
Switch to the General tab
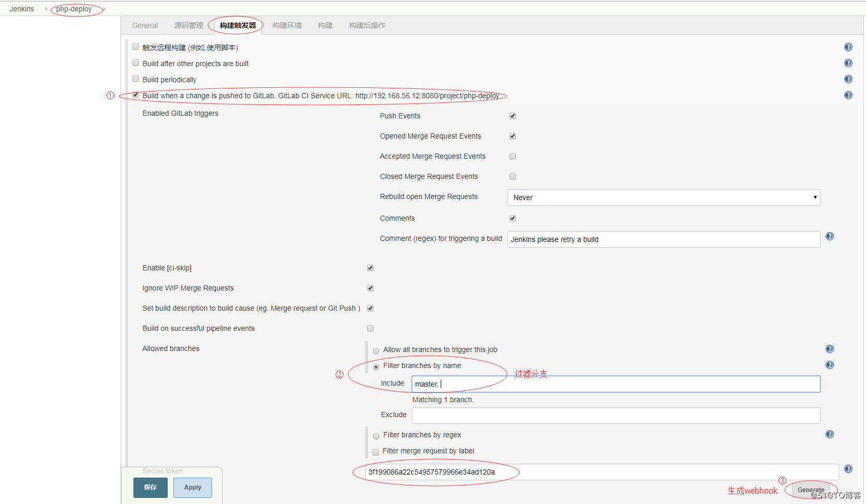pos(145,25)
